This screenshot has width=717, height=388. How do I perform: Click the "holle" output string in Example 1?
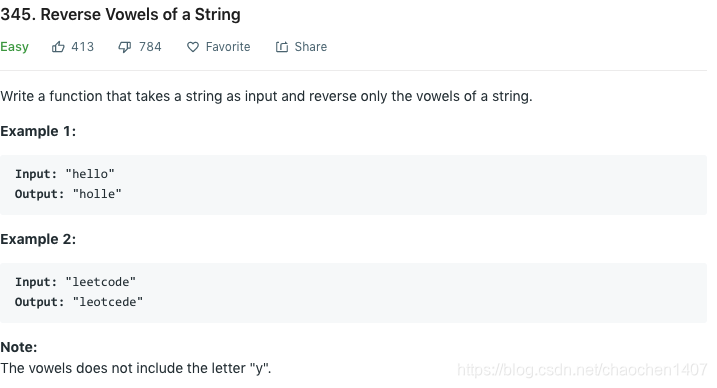coord(97,194)
